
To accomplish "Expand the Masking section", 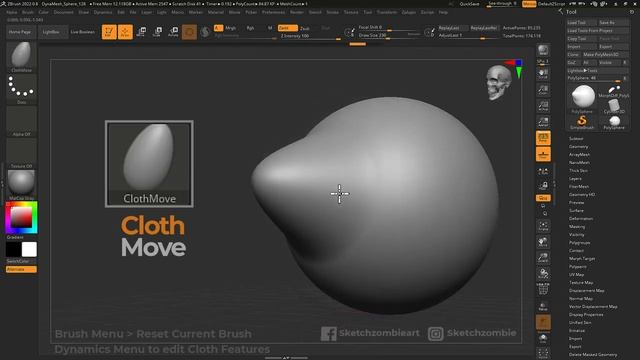I will click(577, 227).
